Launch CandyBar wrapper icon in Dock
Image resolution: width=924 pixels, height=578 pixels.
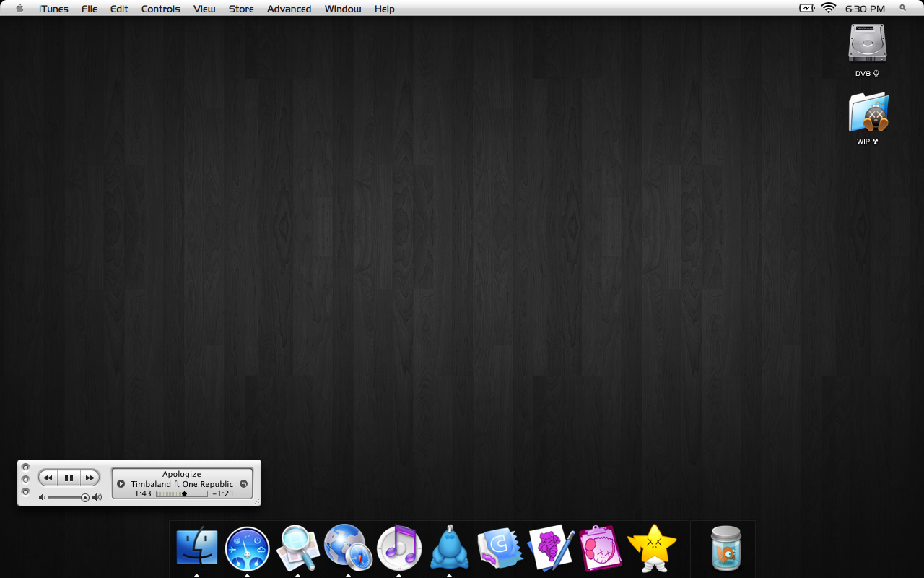(500, 548)
